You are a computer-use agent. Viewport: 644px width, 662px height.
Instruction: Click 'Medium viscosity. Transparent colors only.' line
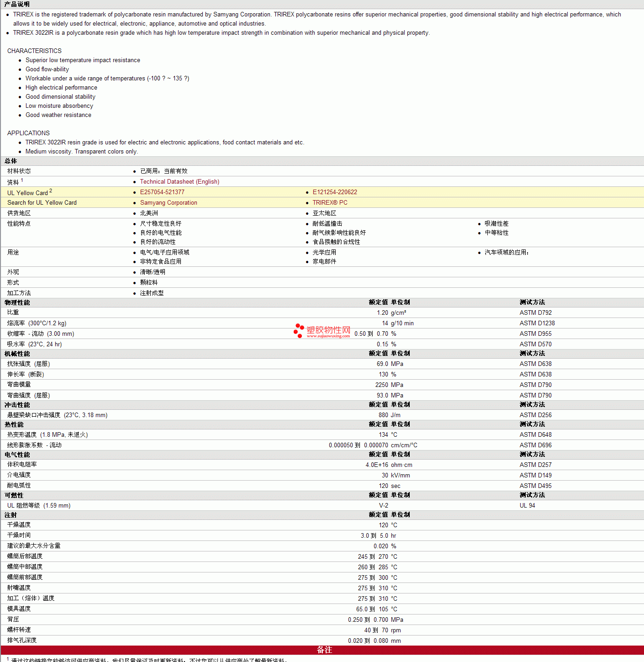pos(82,152)
